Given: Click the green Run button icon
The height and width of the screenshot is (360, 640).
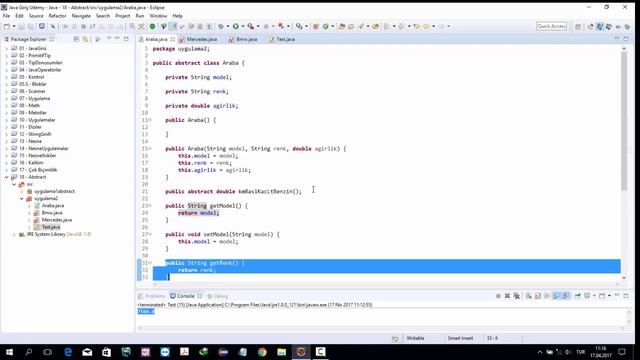Looking at the screenshot, I should tap(236, 26).
